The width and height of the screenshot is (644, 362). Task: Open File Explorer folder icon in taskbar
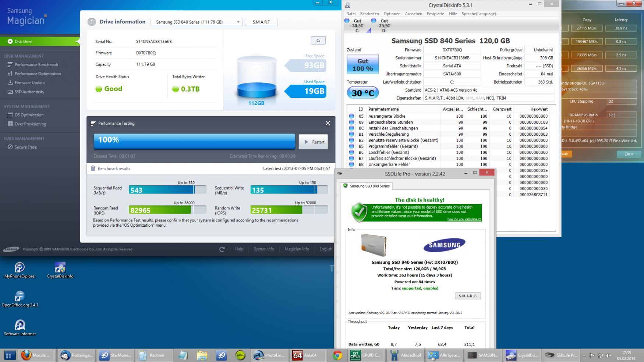pos(202,355)
